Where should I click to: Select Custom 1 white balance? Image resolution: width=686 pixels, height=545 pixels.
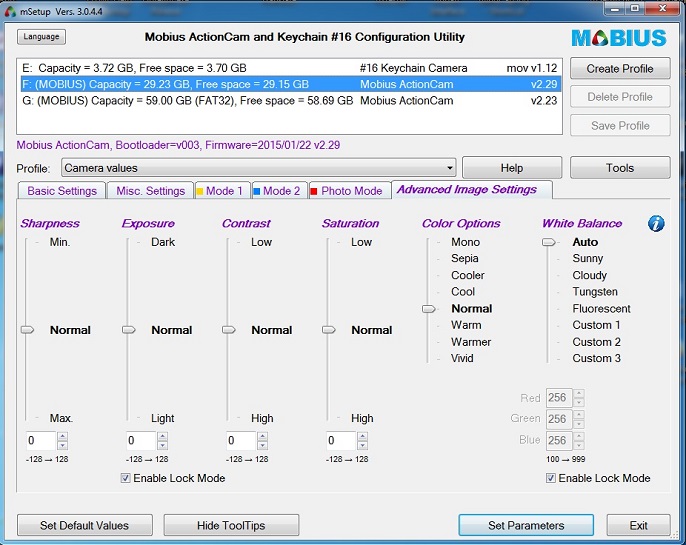coord(596,325)
